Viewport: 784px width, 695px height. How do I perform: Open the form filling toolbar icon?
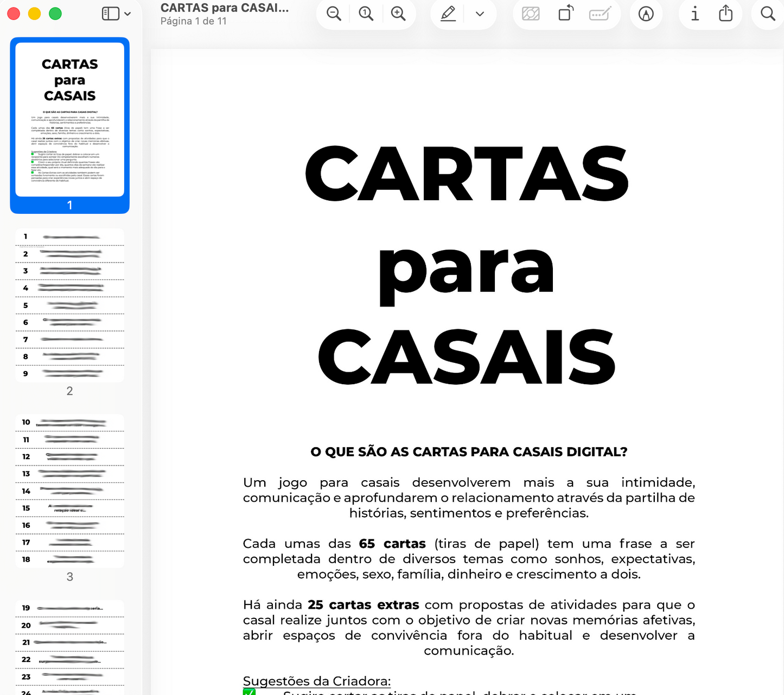tap(600, 14)
